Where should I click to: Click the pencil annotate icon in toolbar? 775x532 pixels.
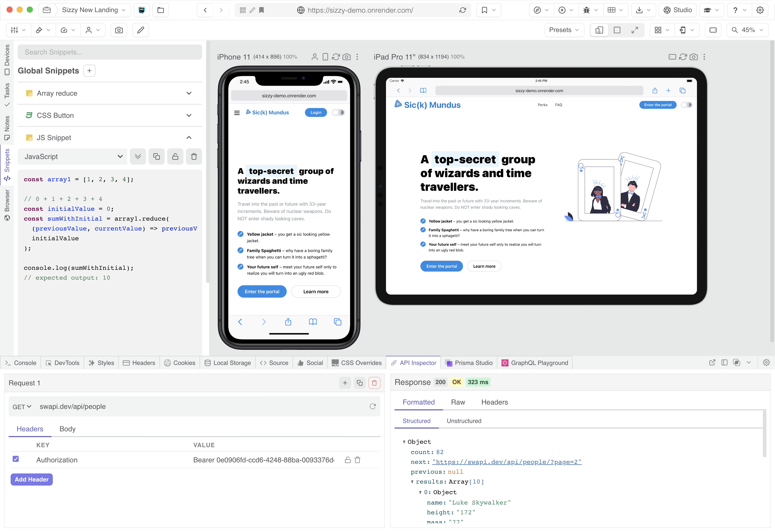click(x=140, y=30)
